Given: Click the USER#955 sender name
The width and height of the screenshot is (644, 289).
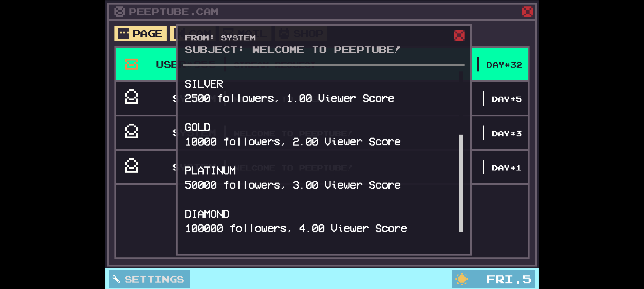Looking at the screenshot, I should [165, 64].
